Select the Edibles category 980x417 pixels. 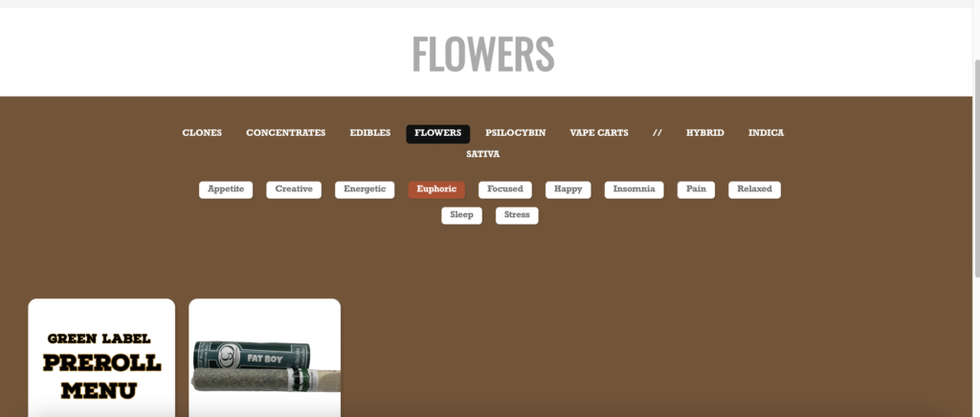tap(369, 133)
